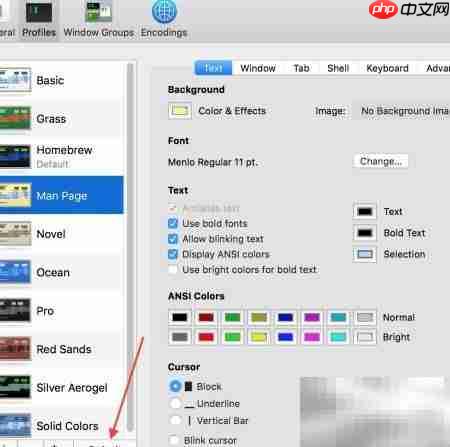The height and width of the screenshot is (447, 450).
Task: Open the Bold Text color swatch
Action: [x=365, y=233]
